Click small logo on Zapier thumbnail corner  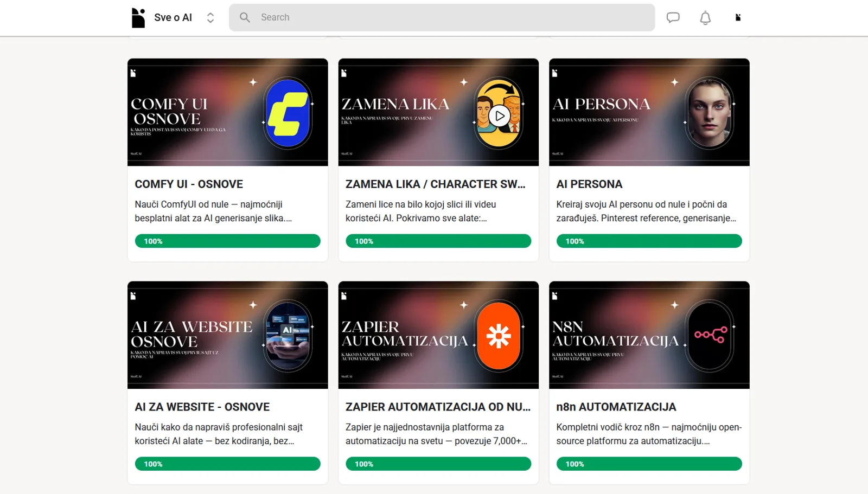[x=344, y=296]
